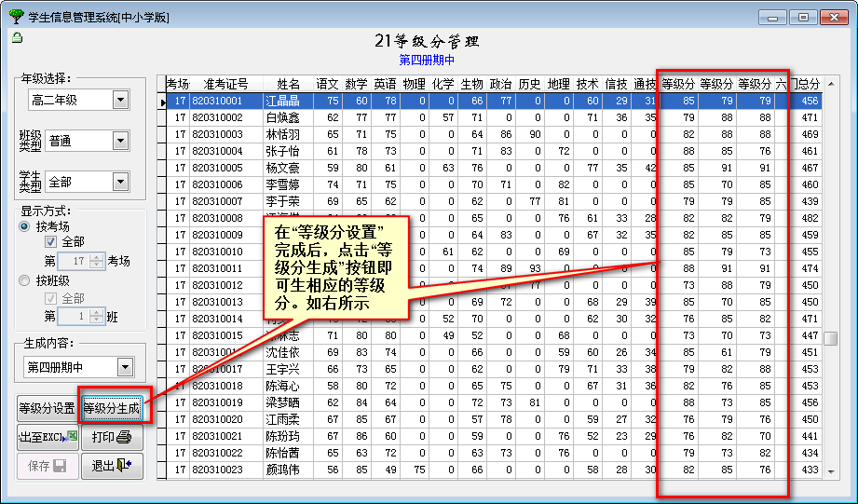Uncheck the 全部 checkbox under 按考场

click(x=51, y=242)
